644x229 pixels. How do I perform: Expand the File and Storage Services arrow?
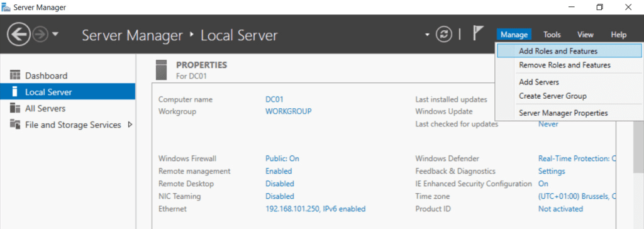point(130,125)
